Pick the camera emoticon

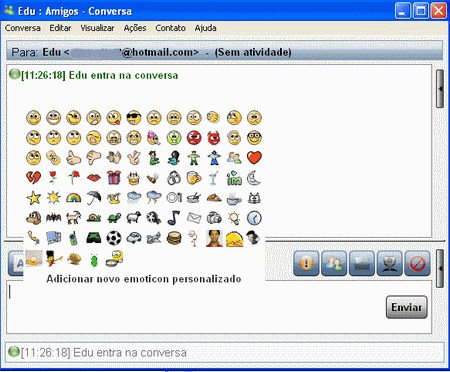pos(214,218)
